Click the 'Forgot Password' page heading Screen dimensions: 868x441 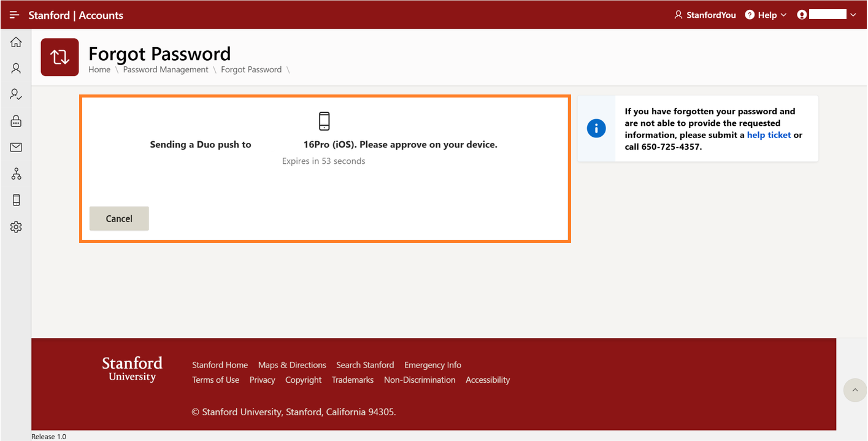click(159, 53)
